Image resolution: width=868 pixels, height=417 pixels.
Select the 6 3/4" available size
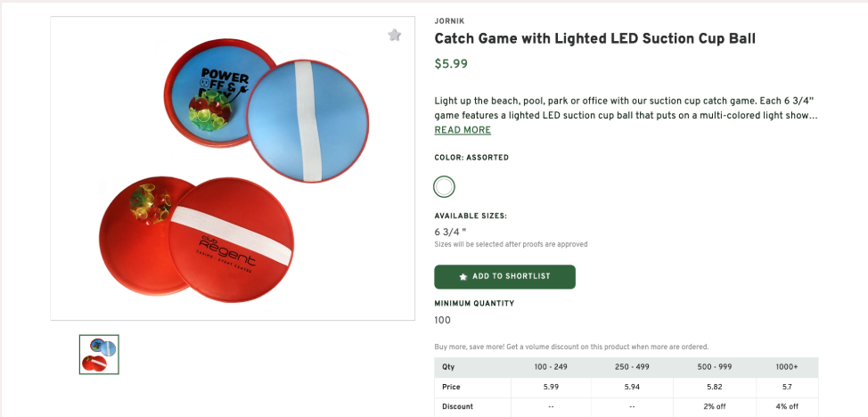[451, 232]
